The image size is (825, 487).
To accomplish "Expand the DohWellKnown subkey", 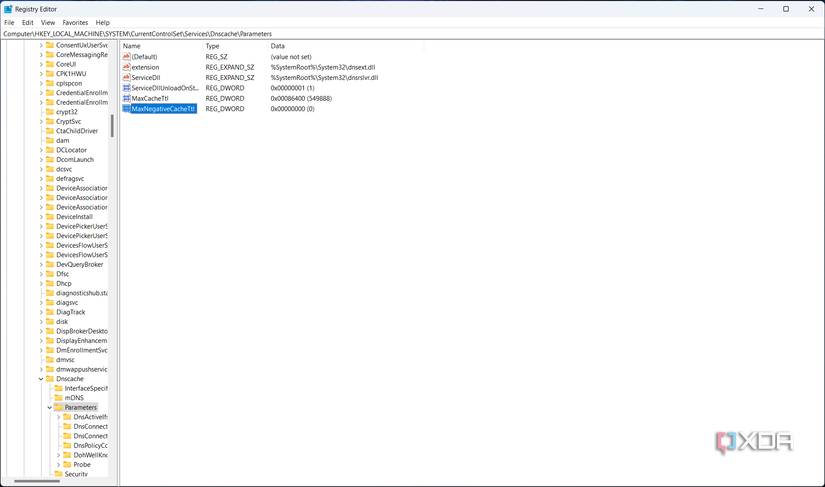I will point(58,455).
